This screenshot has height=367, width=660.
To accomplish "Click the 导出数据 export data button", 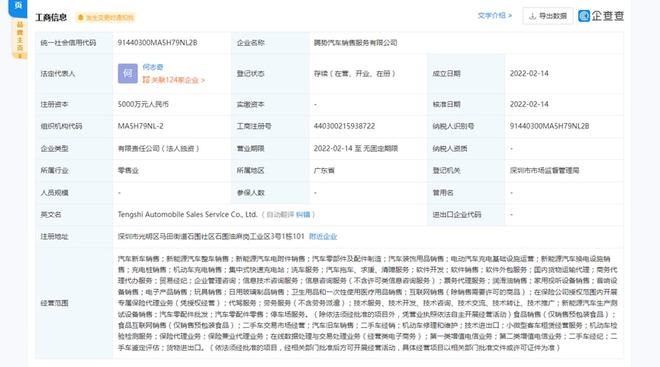I will click(548, 16).
